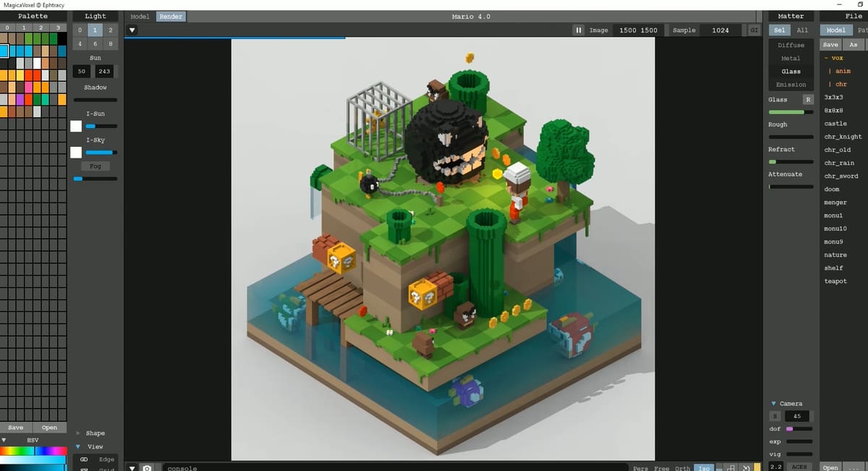Click the As button beside Save
The image size is (868, 471).
click(854, 45)
